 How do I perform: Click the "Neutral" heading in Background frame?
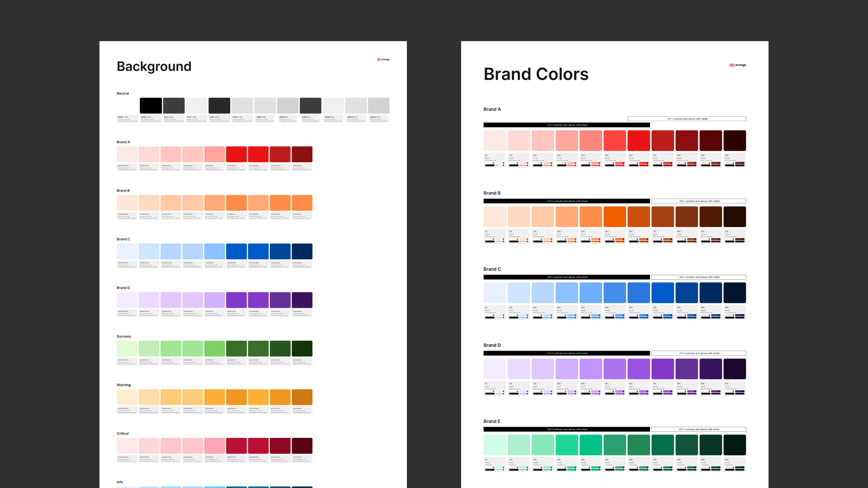click(x=123, y=94)
